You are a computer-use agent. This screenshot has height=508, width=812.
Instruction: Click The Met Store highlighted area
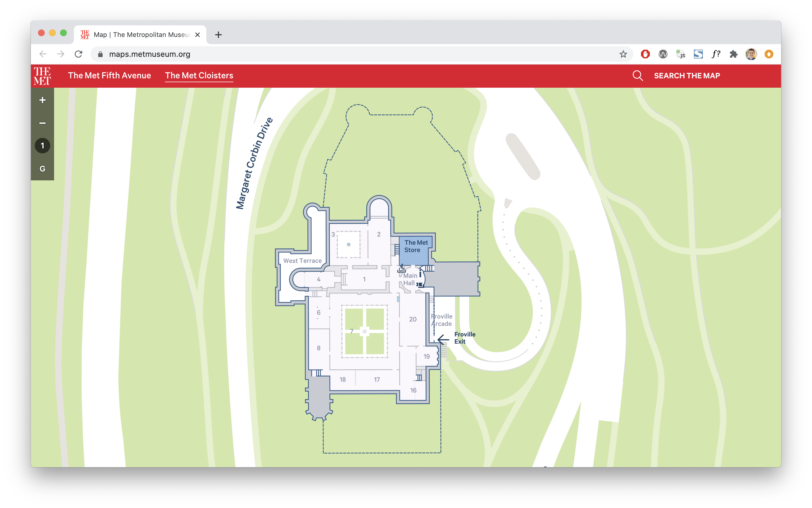tap(412, 247)
